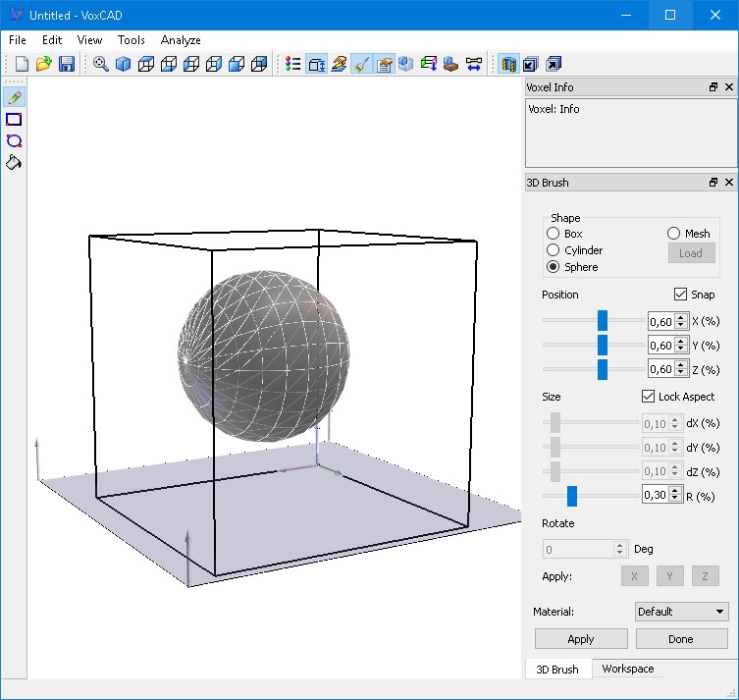This screenshot has width=739, height=700.
Task: Click the import arrow-into-window icon
Action: coord(531,64)
